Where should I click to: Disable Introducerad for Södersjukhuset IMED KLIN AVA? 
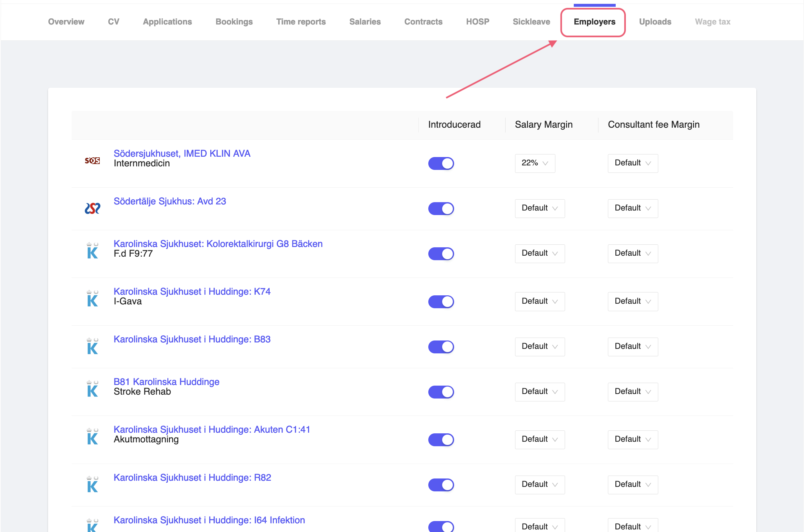point(441,163)
